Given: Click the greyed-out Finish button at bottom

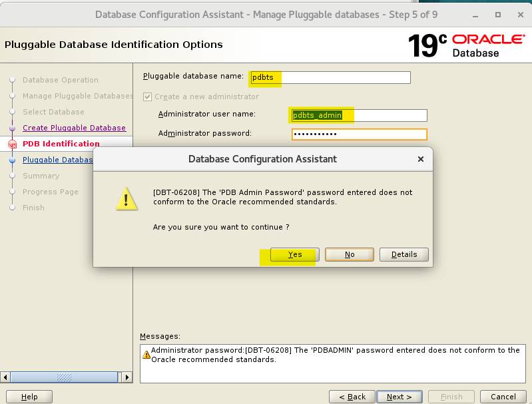Looking at the screenshot, I should [451, 397].
